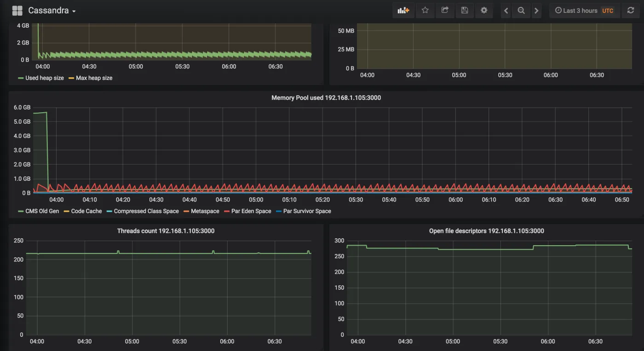Save the dashboard
Image resolution: width=644 pixels, height=351 pixels.
(465, 10)
